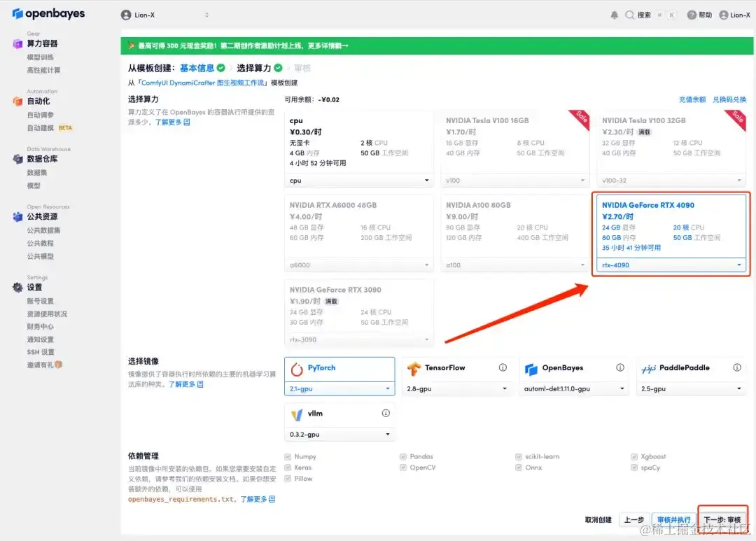Show vllm image info icon
756x541 pixels.
(386, 413)
